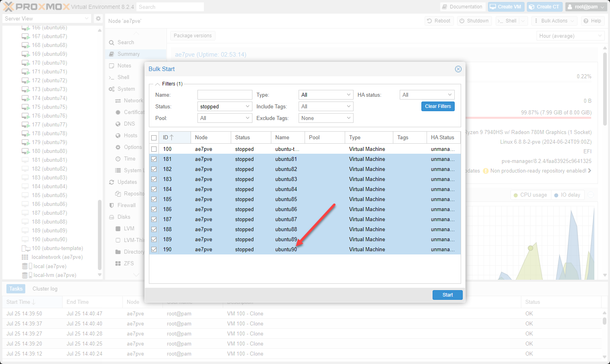This screenshot has height=364, width=610.
Task: Click the Clear Filters button
Action: (x=438, y=106)
